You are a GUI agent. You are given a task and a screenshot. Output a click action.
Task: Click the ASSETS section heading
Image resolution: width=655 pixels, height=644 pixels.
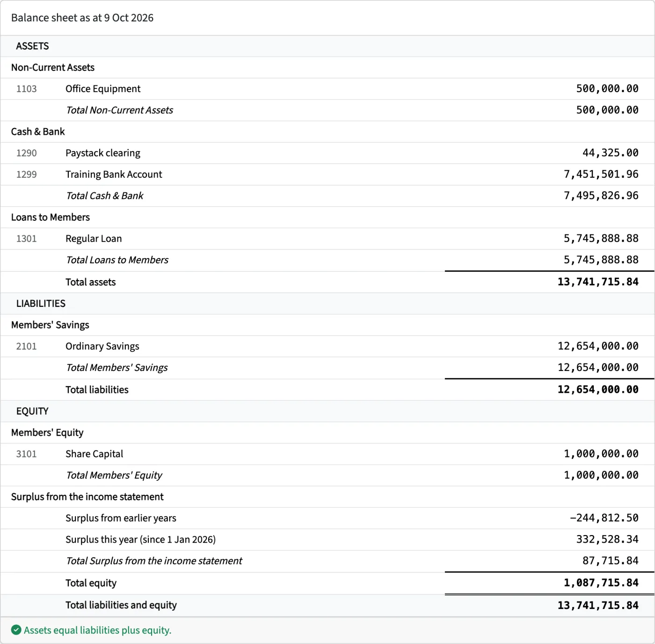tap(32, 46)
